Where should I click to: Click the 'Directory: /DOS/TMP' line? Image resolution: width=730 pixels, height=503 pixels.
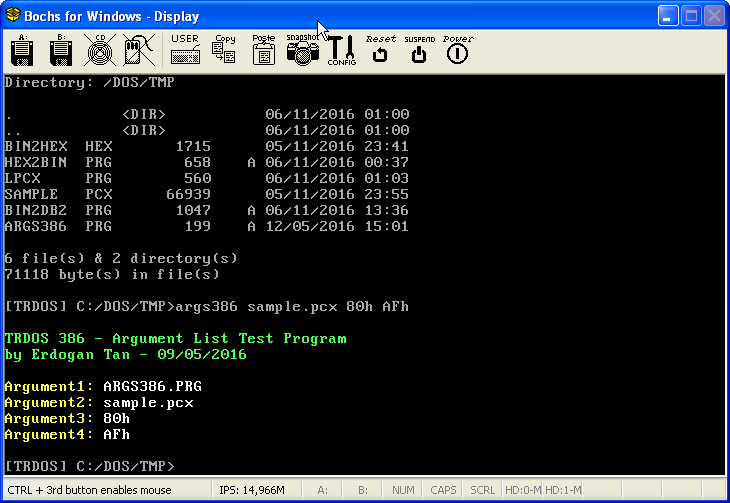tap(89, 82)
